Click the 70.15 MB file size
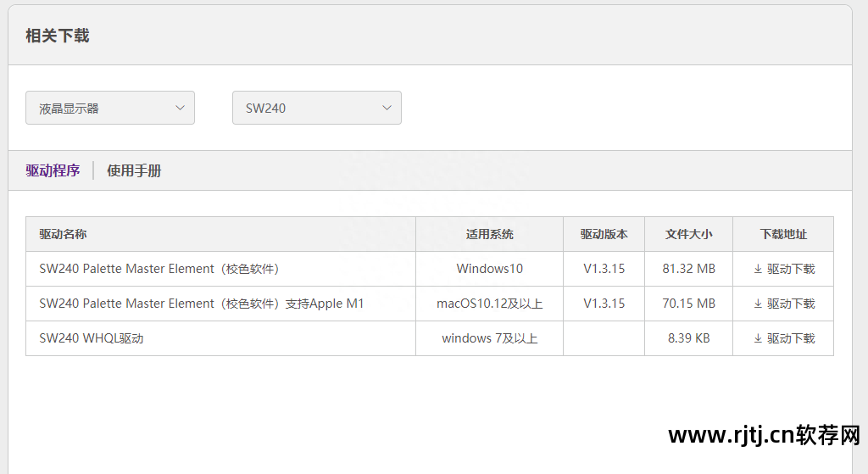Screen dimensions: 868x474 pyautogui.click(x=688, y=304)
